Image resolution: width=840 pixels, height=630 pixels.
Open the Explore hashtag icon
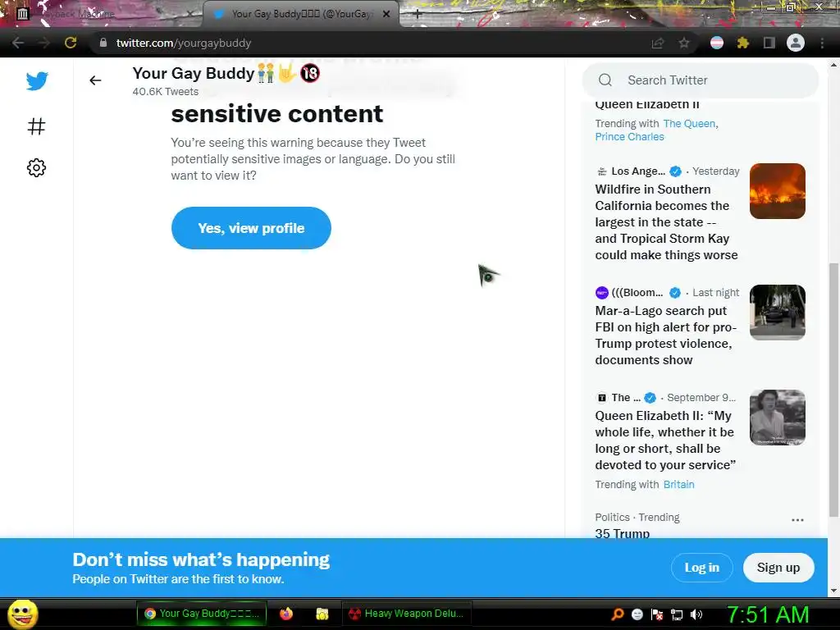(36, 126)
